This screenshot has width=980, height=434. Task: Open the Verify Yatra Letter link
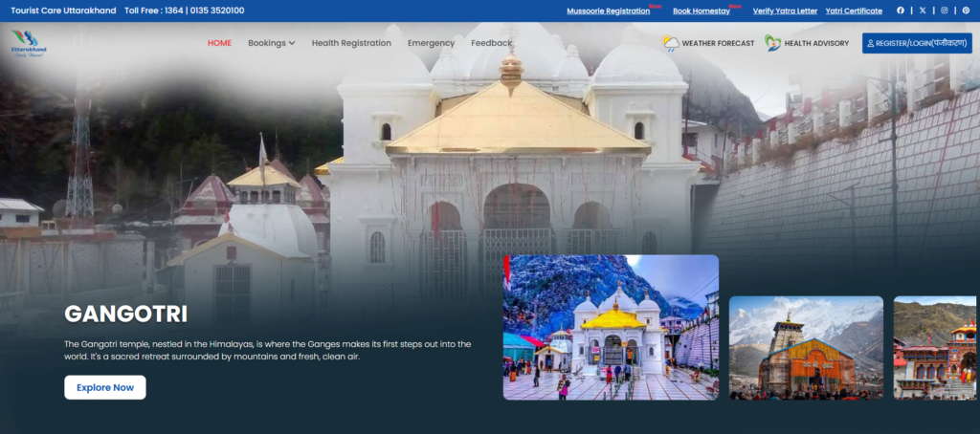point(785,11)
